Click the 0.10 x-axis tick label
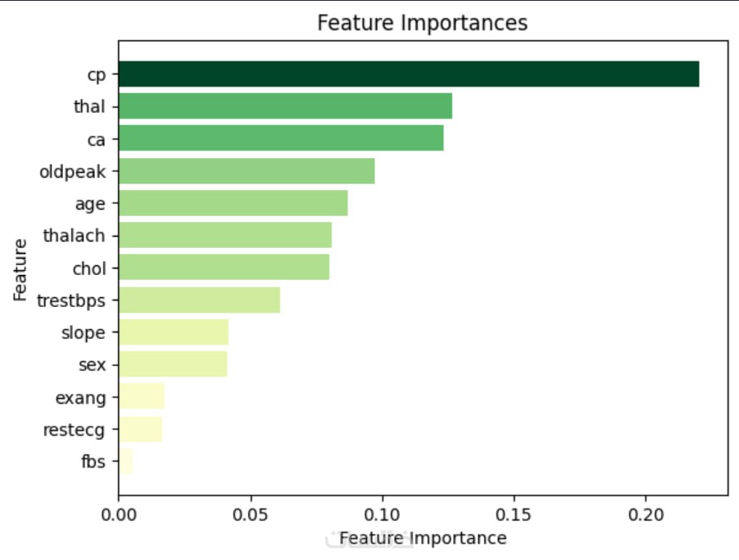The image size is (739, 560). click(x=383, y=516)
